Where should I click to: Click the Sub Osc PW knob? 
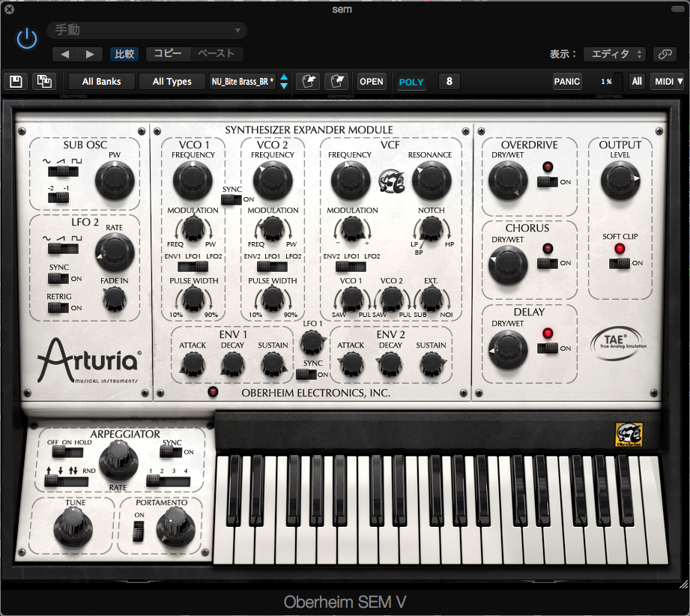(x=115, y=181)
